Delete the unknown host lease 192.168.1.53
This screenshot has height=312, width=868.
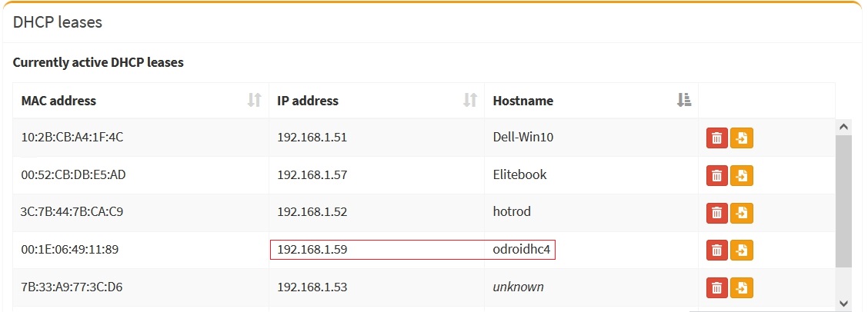tap(716, 287)
